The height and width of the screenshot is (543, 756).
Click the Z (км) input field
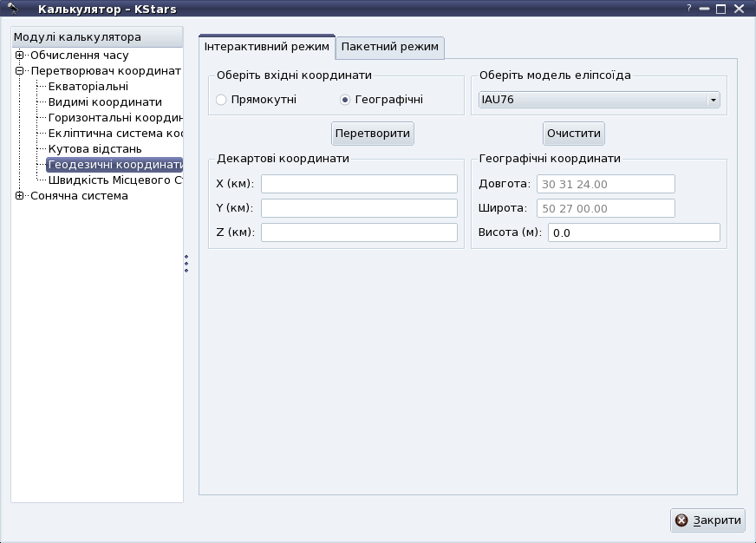point(359,232)
